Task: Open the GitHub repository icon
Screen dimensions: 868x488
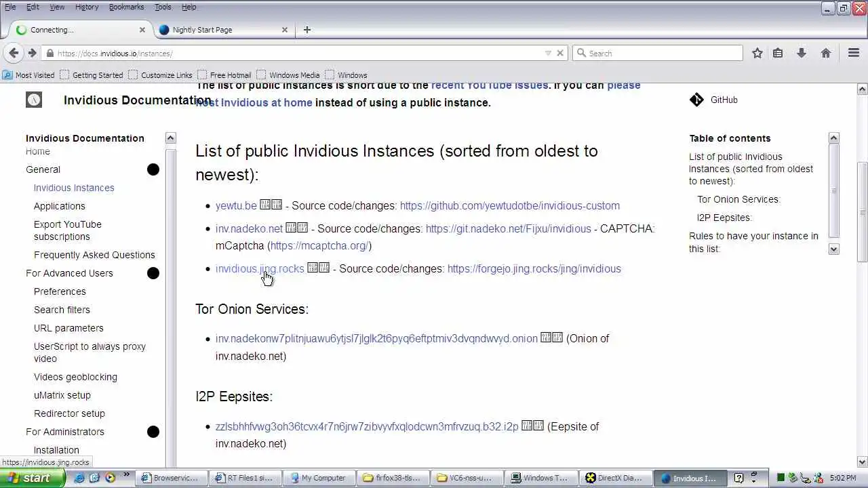Action: tap(696, 100)
